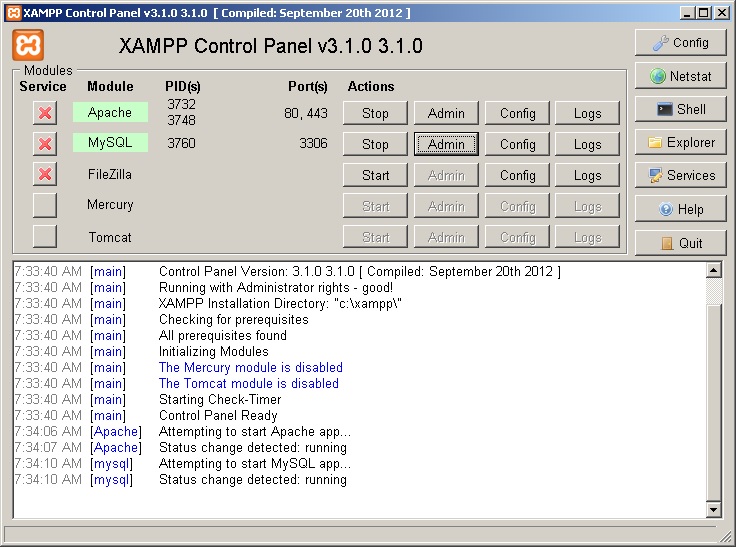Click MySQL PID 3760
The height and width of the screenshot is (547, 736).
click(181, 143)
